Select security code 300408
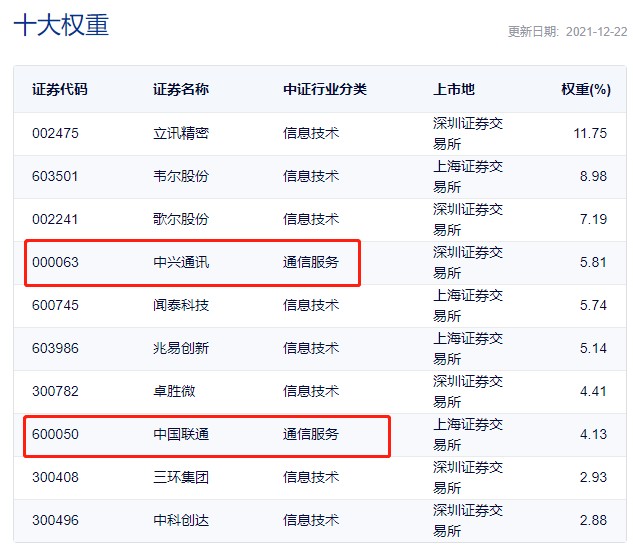Screen dimensions: 633x547 click(x=55, y=477)
